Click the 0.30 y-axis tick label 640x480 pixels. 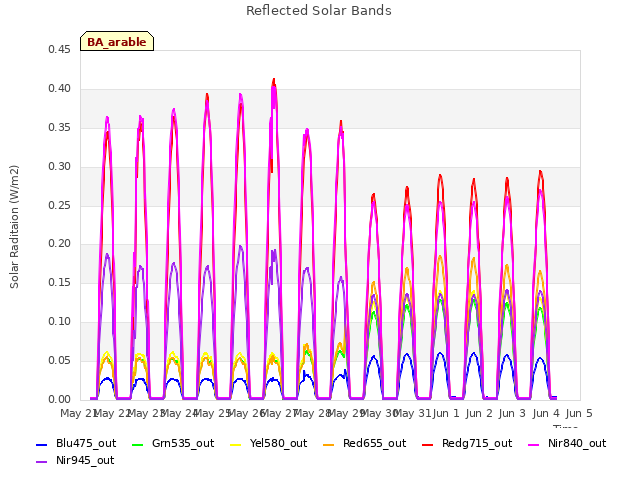60,166
